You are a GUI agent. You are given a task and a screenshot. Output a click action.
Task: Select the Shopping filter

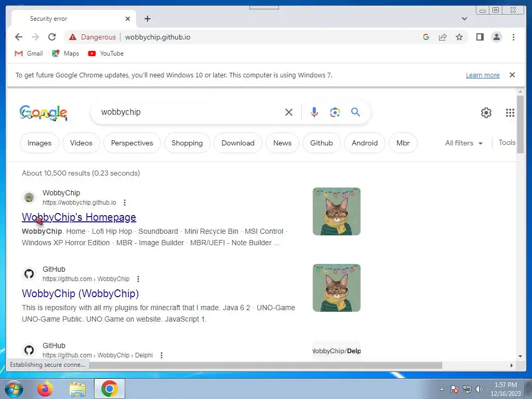tap(187, 143)
